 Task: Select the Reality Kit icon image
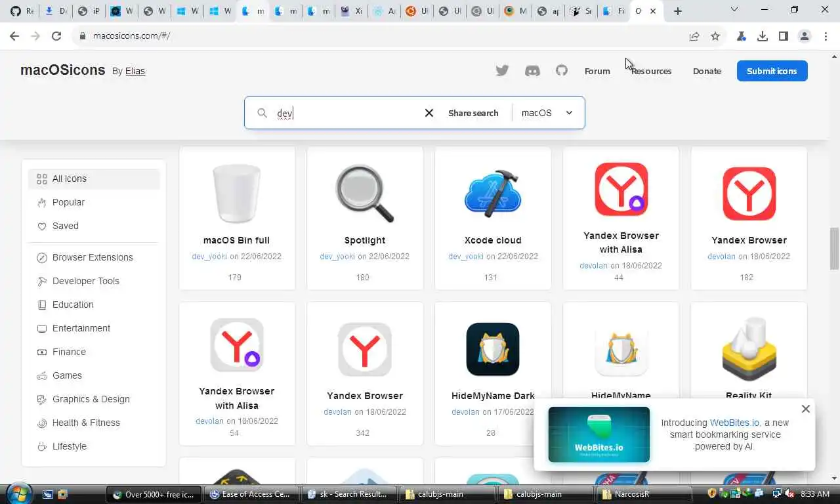749,349
